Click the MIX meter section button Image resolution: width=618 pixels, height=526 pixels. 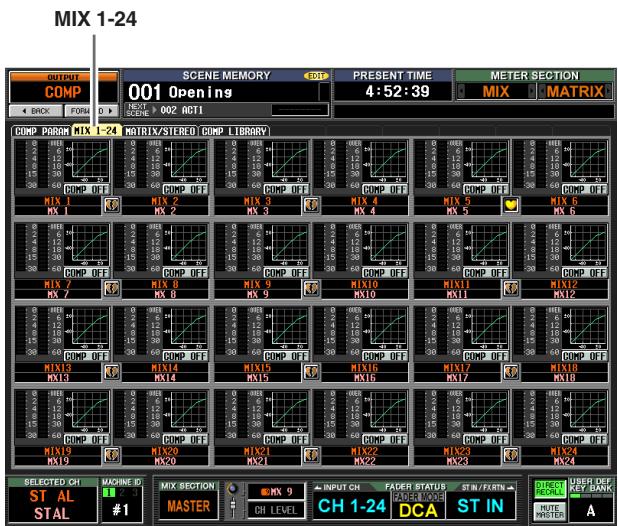496,91
